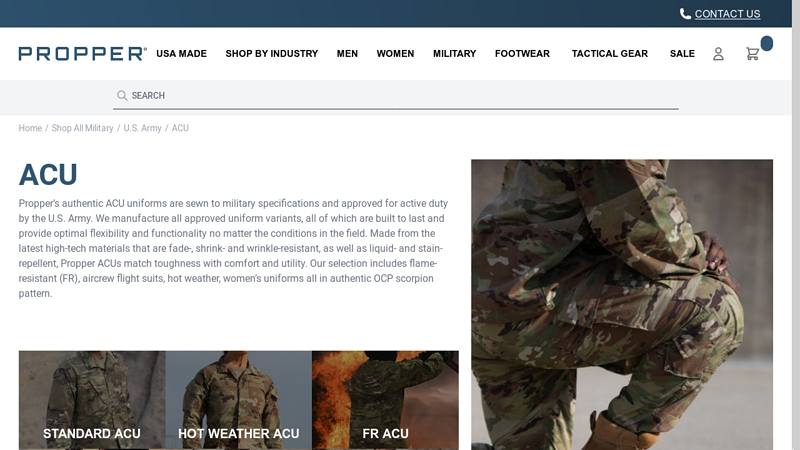This screenshot has width=800, height=450.
Task: Open the Footwear menu
Action: tap(522, 54)
